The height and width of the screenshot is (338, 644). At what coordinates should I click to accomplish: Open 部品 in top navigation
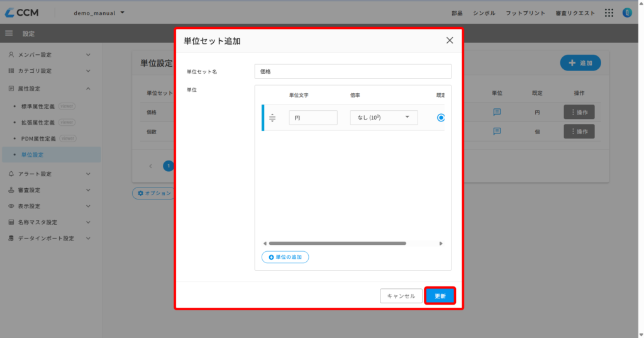click(x=457, y=13)
